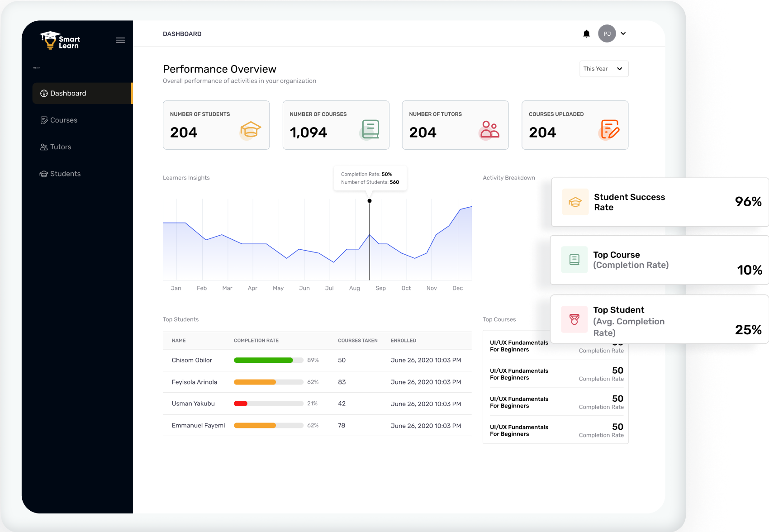Click the Dashboard sidebar entry icon
Viewport: 769px width, 532px height.
[x=43, y=93]
